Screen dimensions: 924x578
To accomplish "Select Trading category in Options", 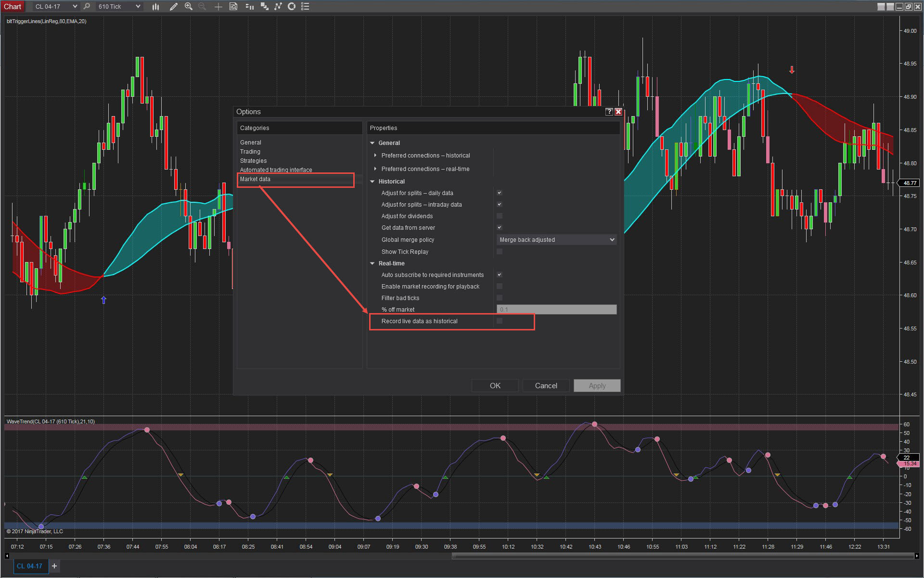I will point(250,152).
